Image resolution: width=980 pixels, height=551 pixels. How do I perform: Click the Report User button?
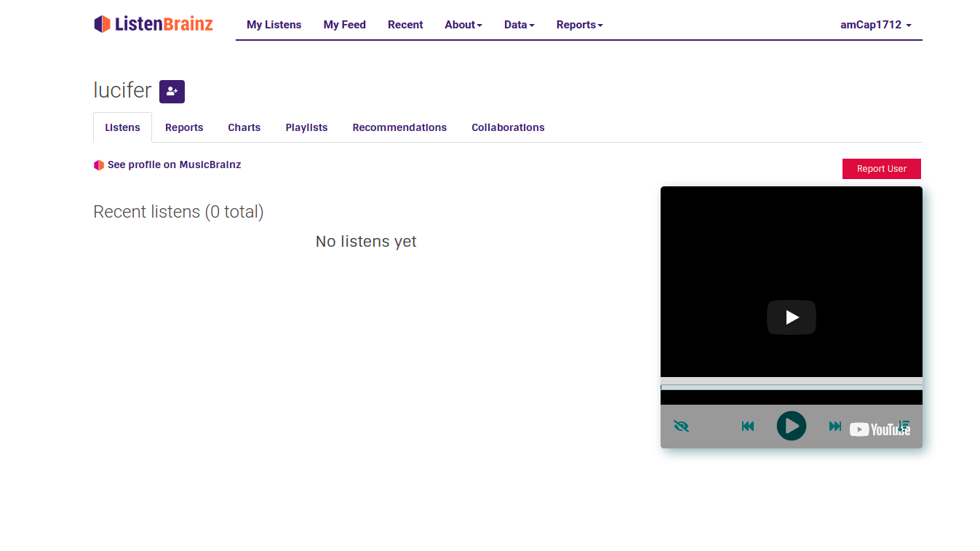click(881, 169)
